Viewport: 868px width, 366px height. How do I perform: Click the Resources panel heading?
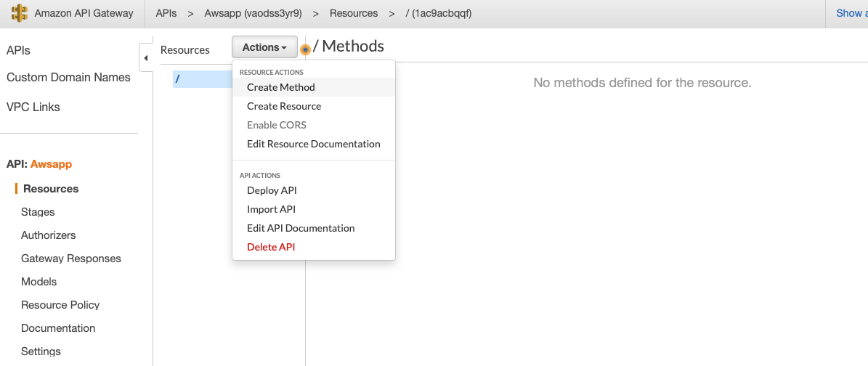click(185, 50)
